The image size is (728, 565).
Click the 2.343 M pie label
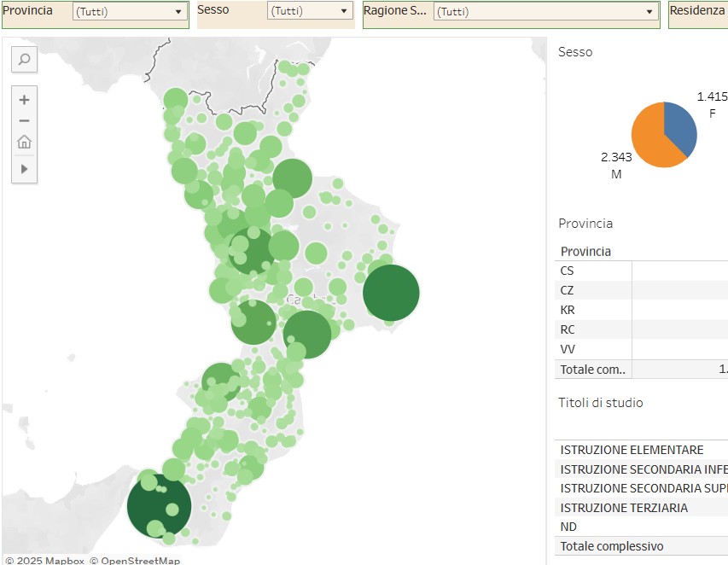[616, 166]
